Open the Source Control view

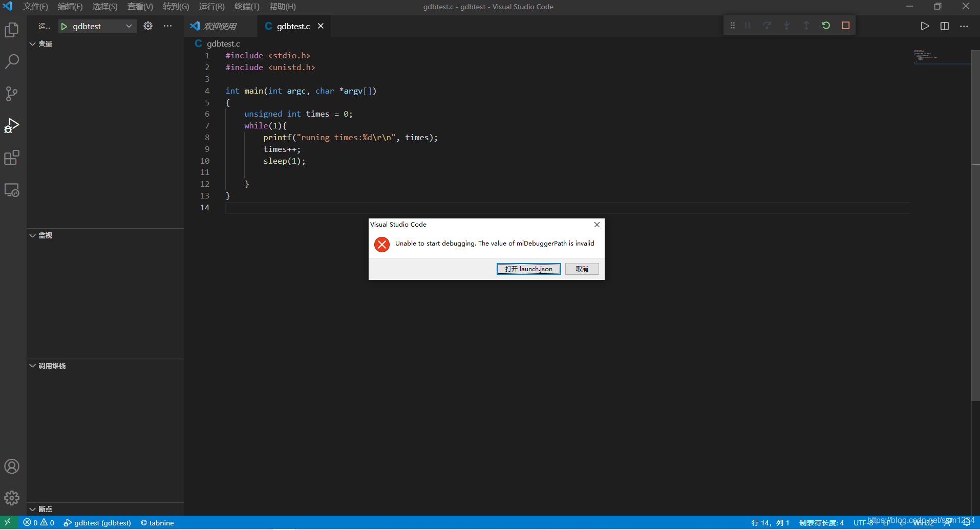tap(12, 94)
